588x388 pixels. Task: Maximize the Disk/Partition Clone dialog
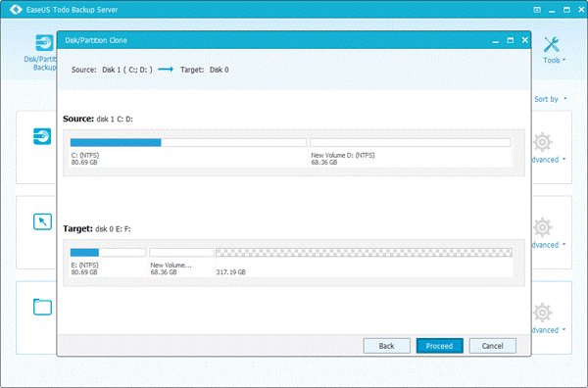(511, 40)
